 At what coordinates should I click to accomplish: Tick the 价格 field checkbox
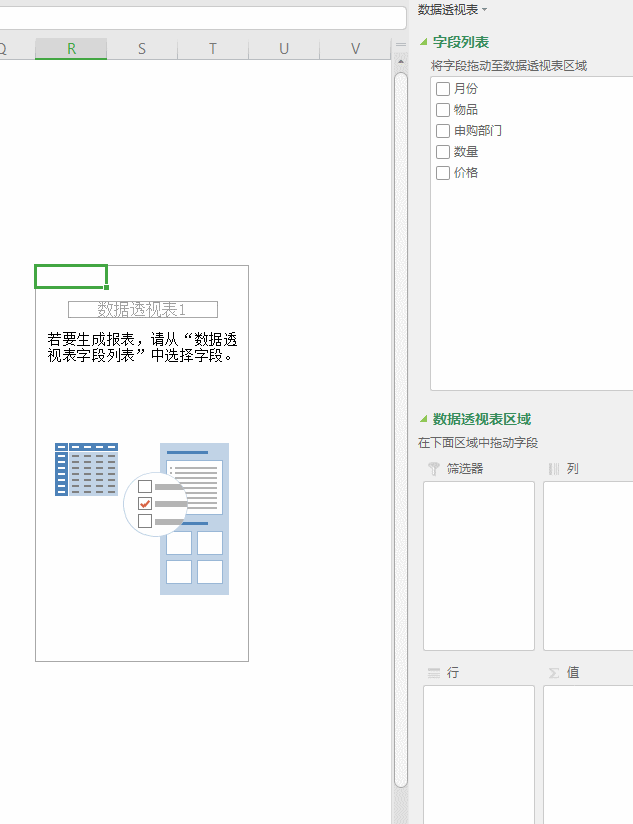click(x=443, y=173)
